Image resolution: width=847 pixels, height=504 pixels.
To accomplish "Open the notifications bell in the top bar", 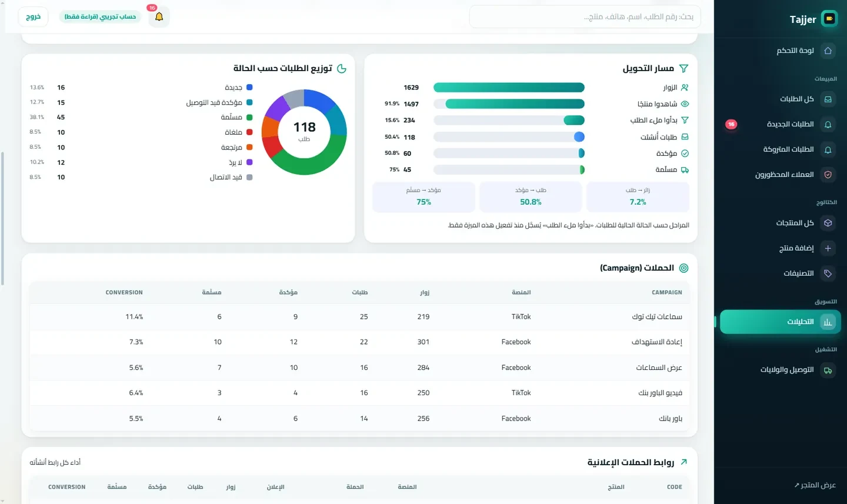I will coord(159,16).
